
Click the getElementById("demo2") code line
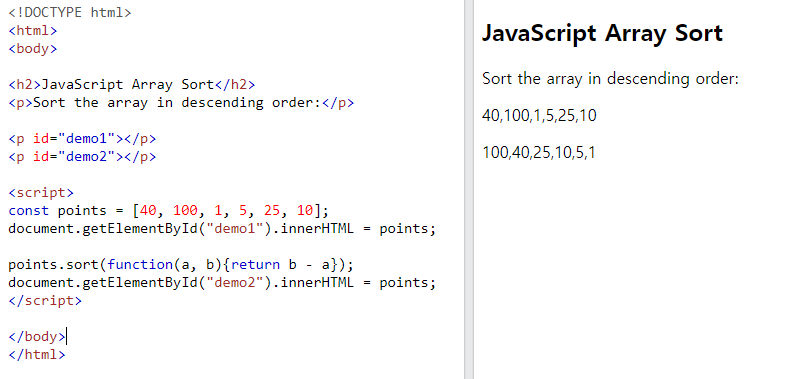222,283
